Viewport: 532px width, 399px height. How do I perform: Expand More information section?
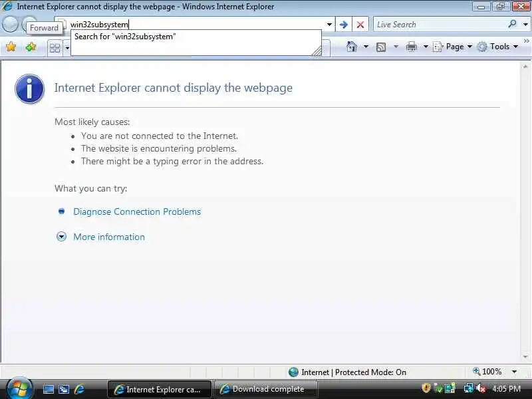tap(61, 237)
